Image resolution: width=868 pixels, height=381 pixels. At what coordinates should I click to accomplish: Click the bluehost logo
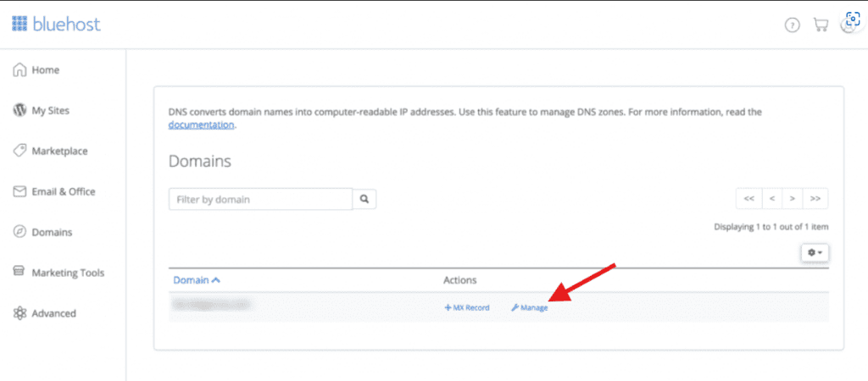coord(56,25)
